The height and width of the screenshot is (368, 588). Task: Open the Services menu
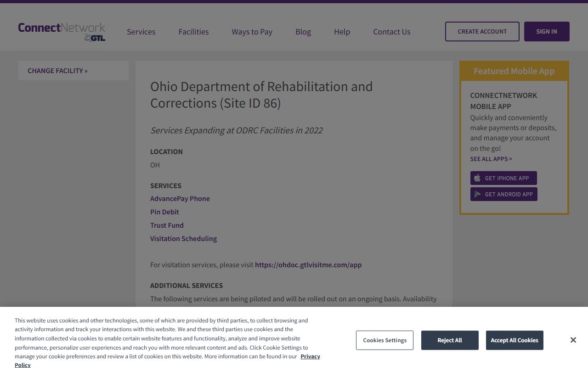(x=141, y=32)
